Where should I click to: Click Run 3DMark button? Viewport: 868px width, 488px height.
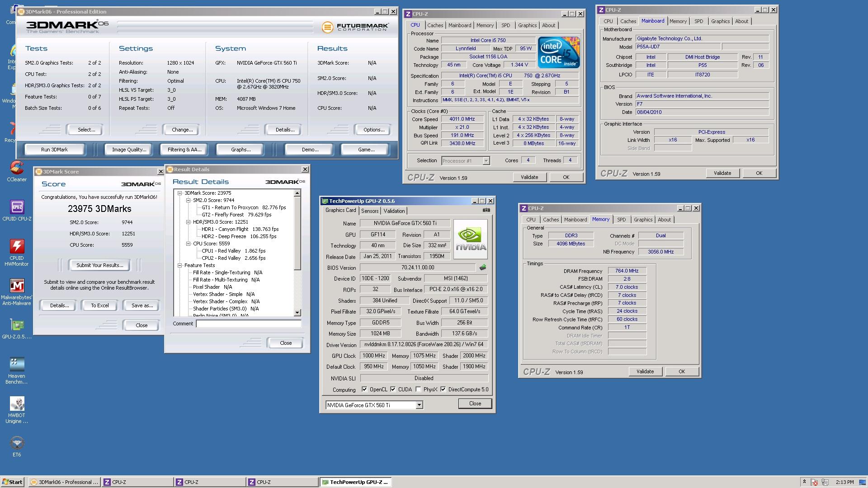54,150
